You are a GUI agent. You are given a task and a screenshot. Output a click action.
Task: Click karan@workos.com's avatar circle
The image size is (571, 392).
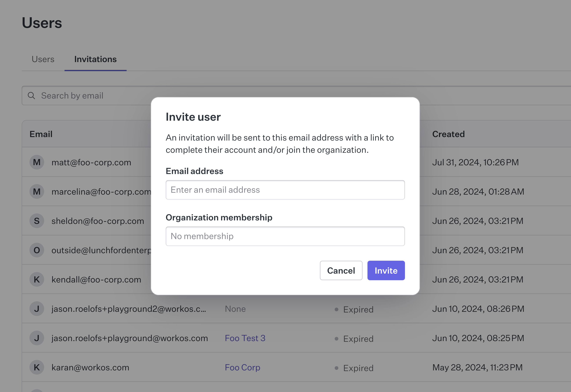pyautogui.click(x=37, y=367)
